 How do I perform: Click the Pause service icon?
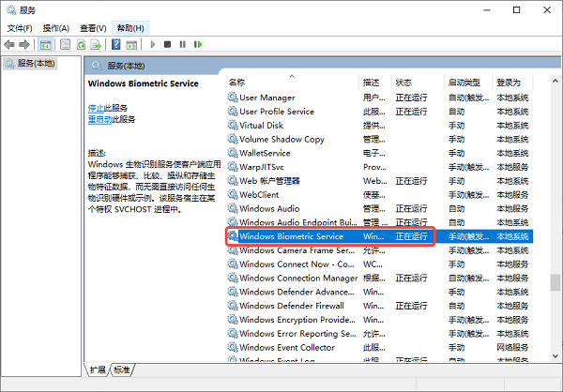click(183, 44)
